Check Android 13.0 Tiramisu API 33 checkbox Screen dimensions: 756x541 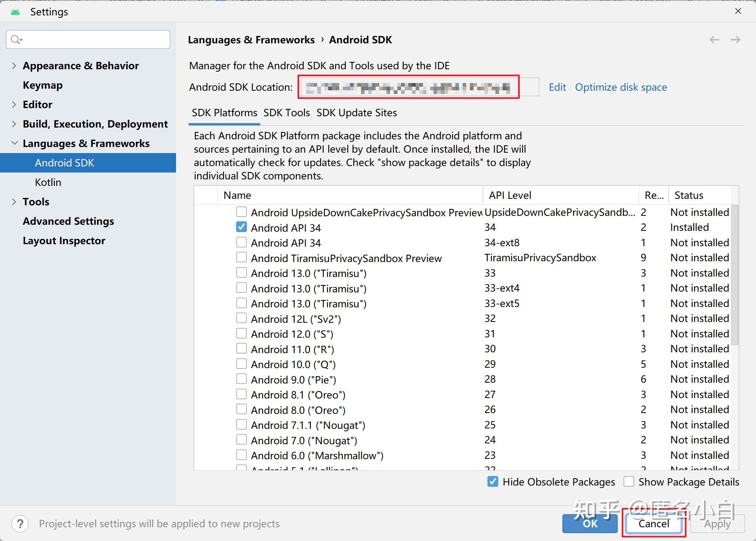pos(241,273)
